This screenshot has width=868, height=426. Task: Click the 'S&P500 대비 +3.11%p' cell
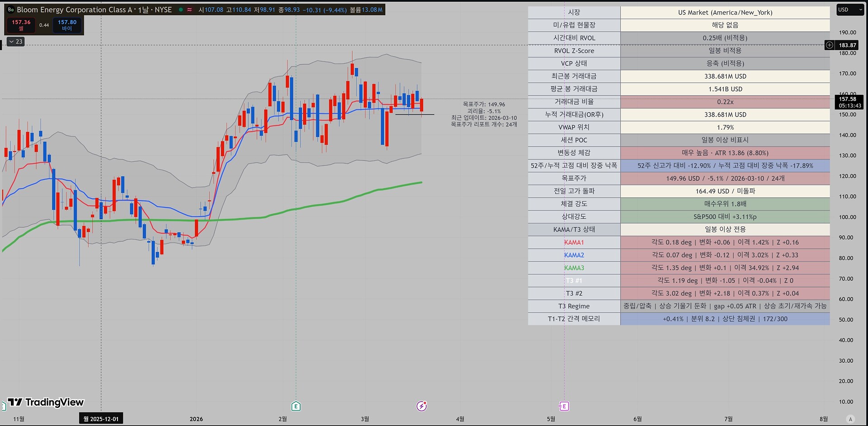(725, 217)
